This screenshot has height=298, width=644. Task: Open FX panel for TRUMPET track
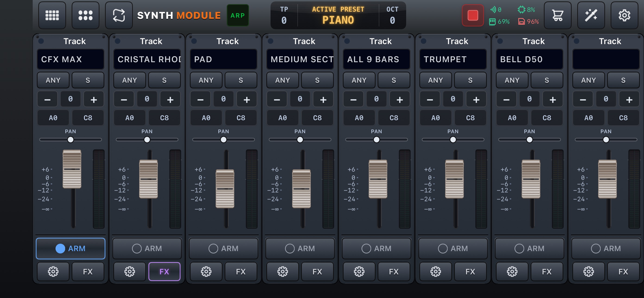point(470,272)
